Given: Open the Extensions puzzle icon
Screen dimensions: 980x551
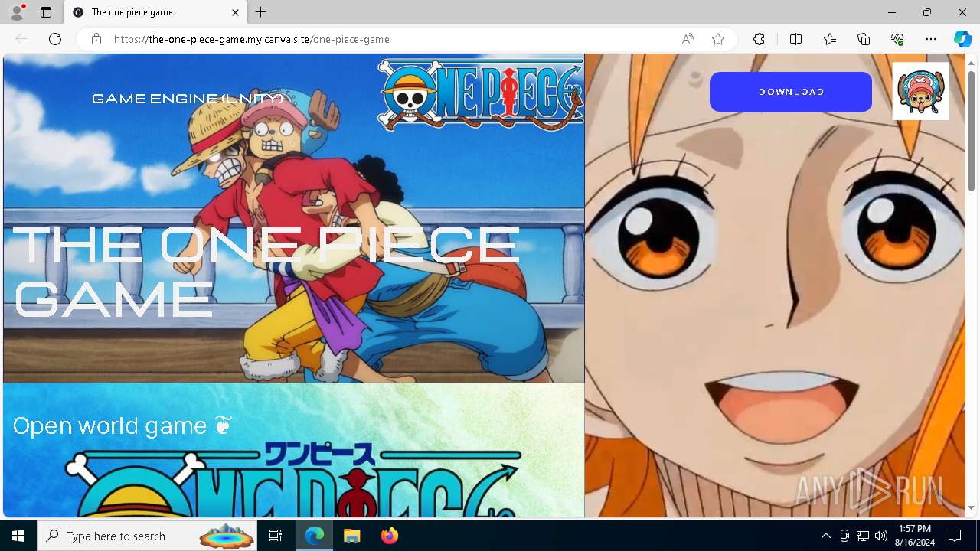Looking at the screenshot, I should [759, 39].
